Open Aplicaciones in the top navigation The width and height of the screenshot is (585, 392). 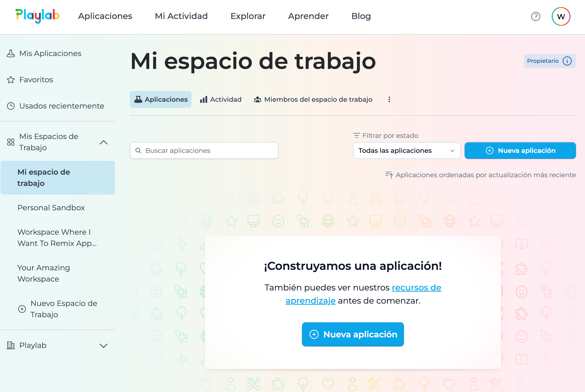[105, 16]
